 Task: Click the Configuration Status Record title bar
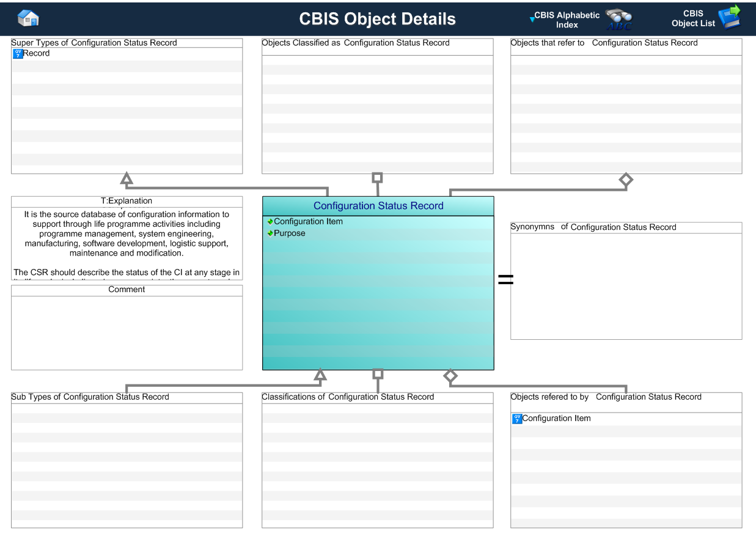(378, 206)
